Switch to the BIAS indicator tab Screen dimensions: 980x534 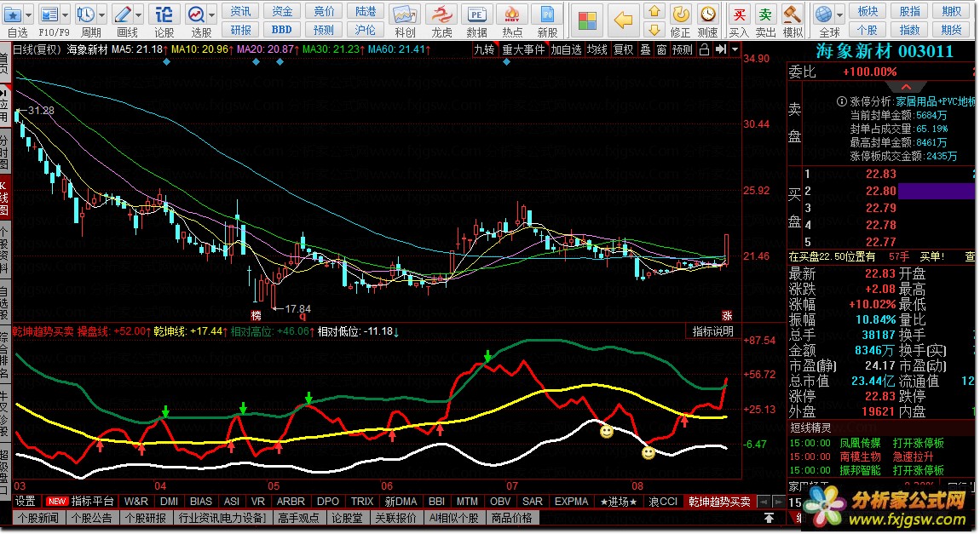pyautogui.click(x=200, y=502)
